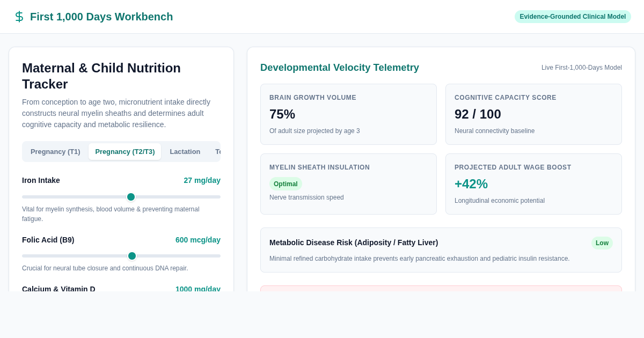Click the Developmental Velocity Telemetry heading
This screenshot has width=644, height=338.
point(340,68)
